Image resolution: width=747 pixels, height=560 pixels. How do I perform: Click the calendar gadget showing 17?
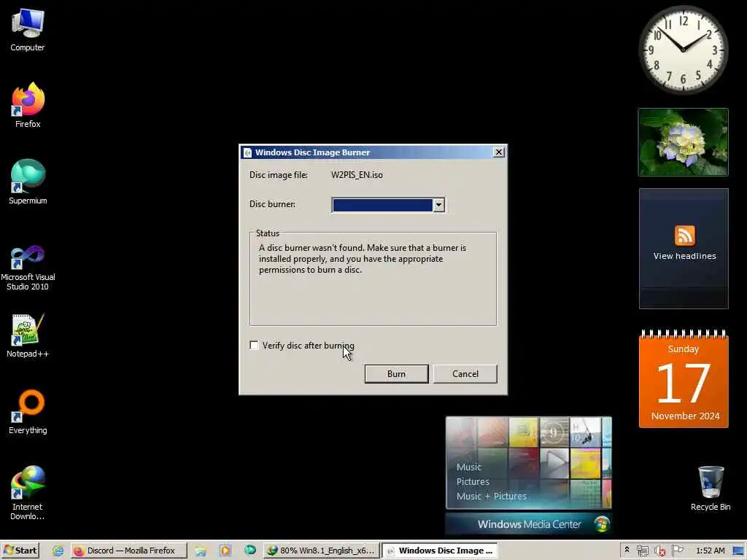coord(683,378)
